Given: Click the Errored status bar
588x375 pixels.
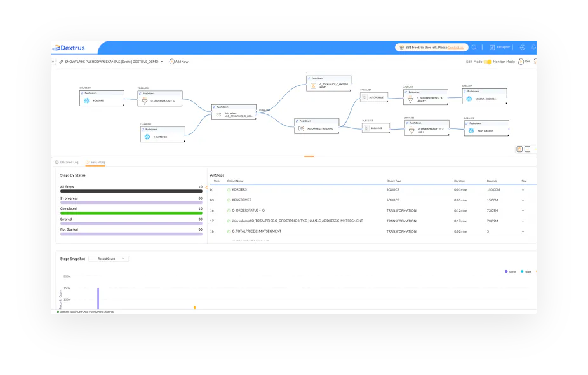Looking at the screenshot, I should click(x=131, y=223).
